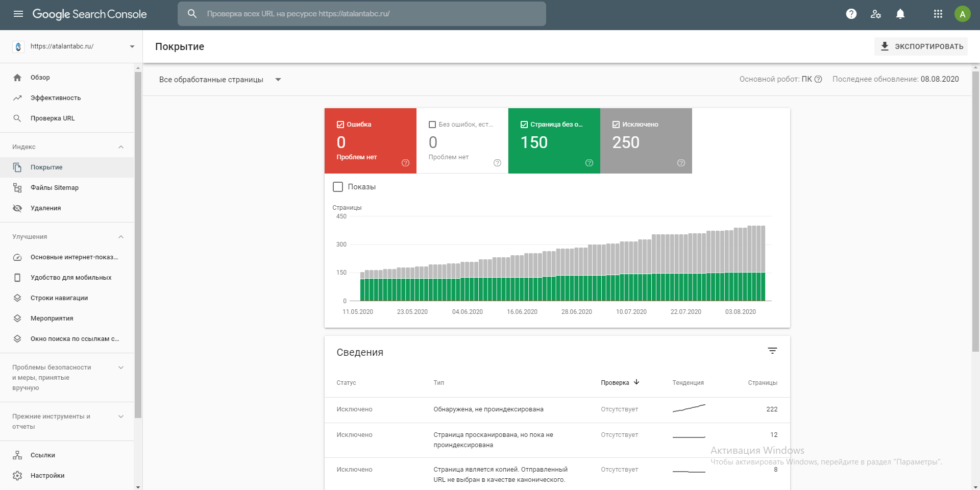Open the Обзор menu item
The height and width of the screenshot is (490, 980).
[x=67, y=78]
